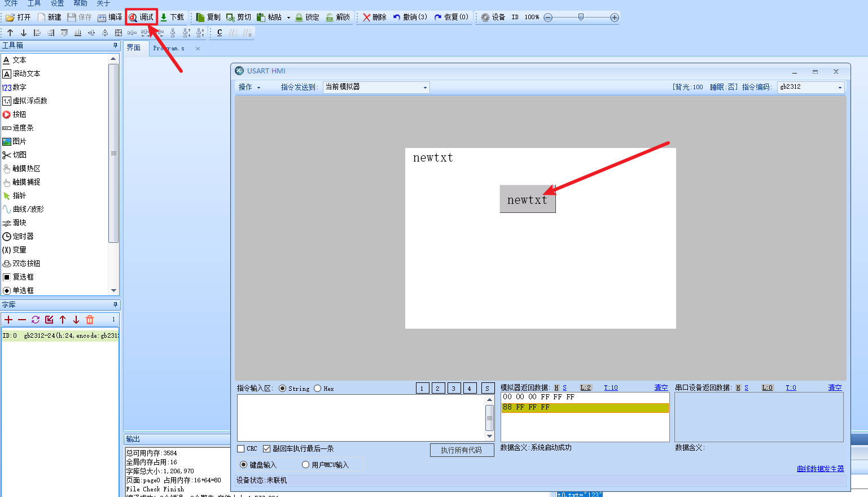Select the 曲线/波形 waveform tool
This screenshot has width=868, height=497.
coord(23,209)
